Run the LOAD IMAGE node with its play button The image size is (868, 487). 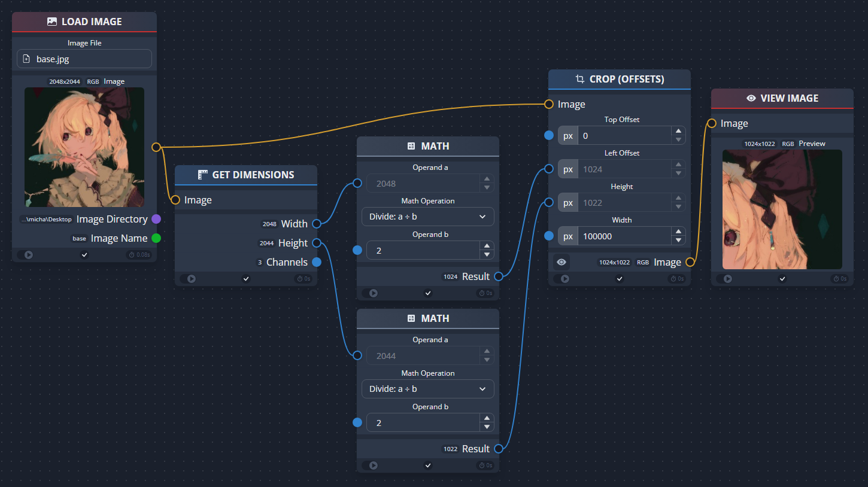(28, 254)
